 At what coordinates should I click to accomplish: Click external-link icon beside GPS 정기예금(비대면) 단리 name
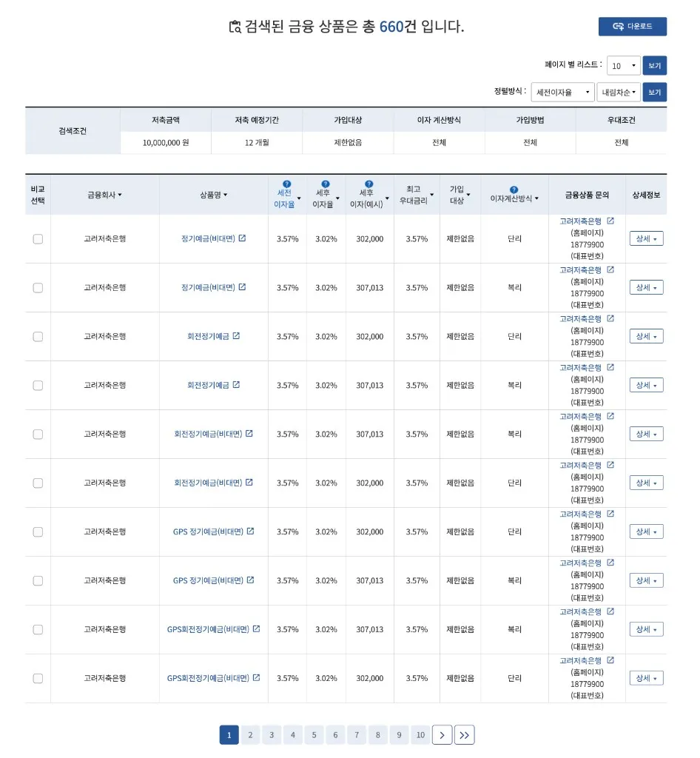coord(250,531)
